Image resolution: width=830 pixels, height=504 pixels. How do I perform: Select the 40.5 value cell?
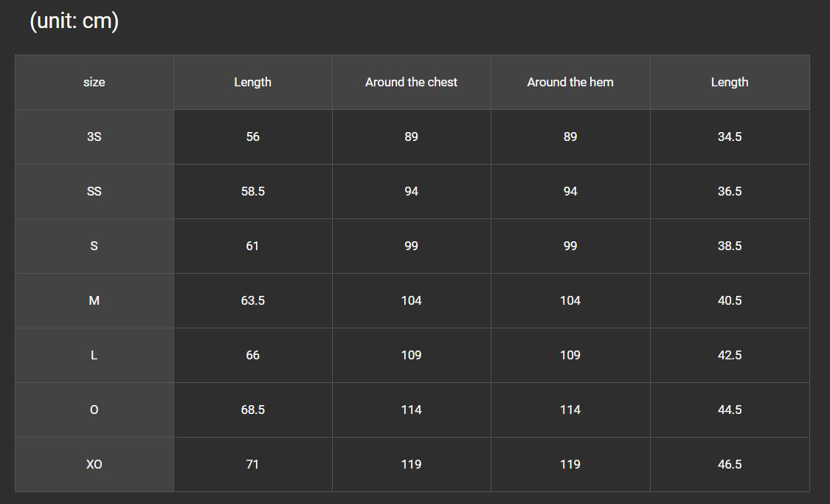pos(730,301)
